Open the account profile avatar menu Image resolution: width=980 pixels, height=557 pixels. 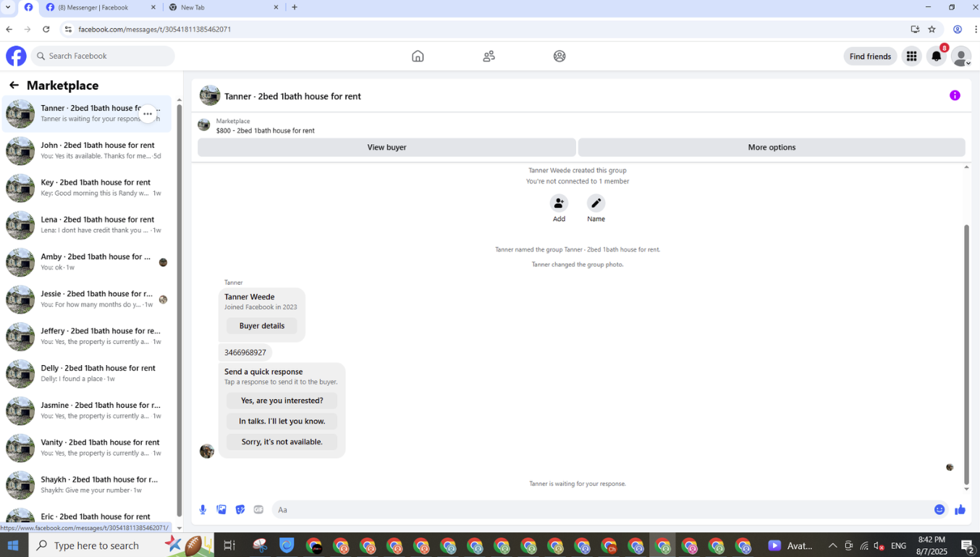click(961, 56)
